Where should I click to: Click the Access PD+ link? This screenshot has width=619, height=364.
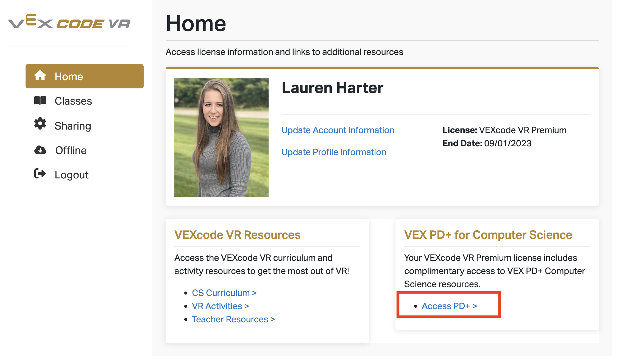point(450,306)
